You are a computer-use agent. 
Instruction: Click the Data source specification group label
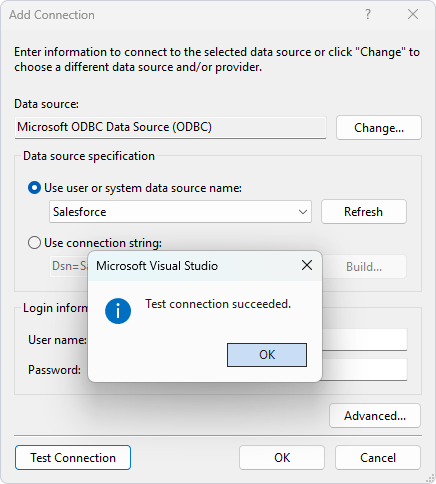point(89,156)
